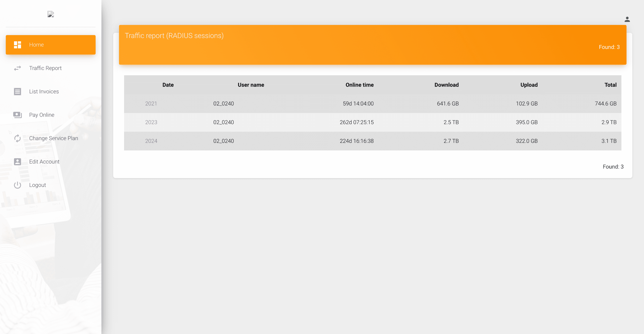
Task: Click the Logout power icon
Action: [x=17, y=185]
